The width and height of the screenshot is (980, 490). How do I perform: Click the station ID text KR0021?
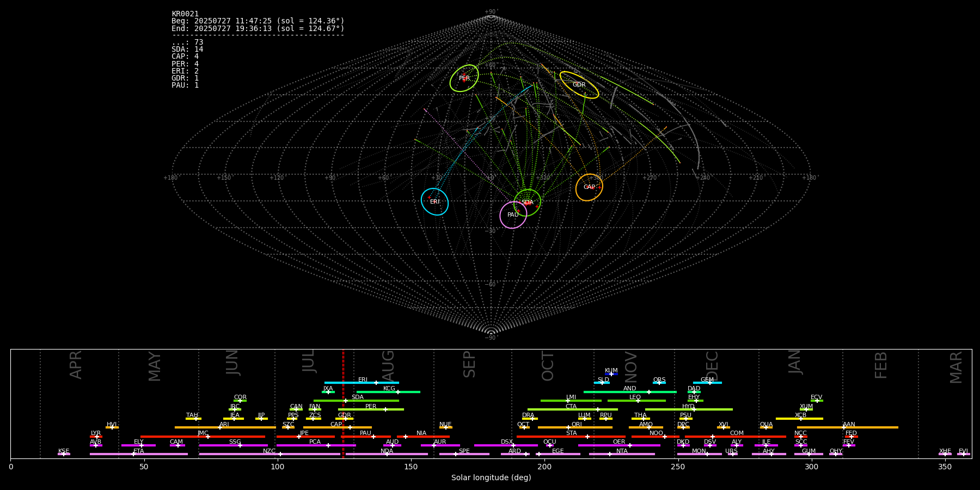[x=185, y=14]
